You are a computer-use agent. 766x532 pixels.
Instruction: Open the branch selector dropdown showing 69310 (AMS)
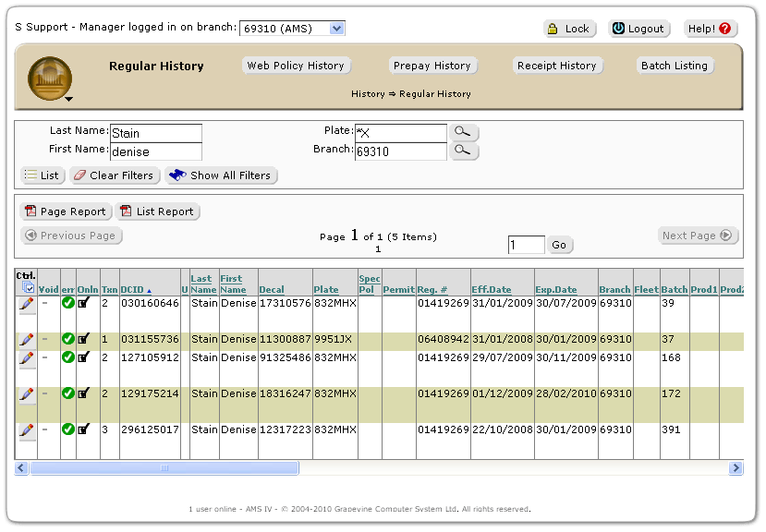(292, 29)
